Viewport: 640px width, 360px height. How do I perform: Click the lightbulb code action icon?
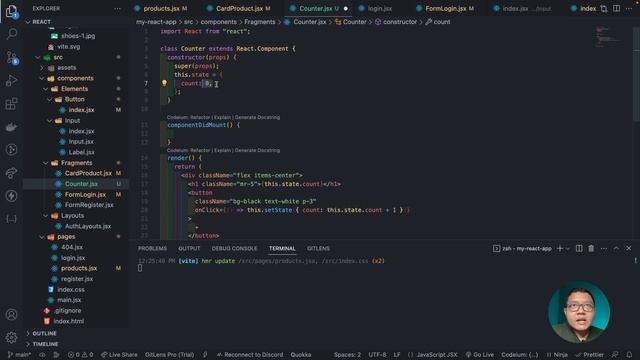164,83
